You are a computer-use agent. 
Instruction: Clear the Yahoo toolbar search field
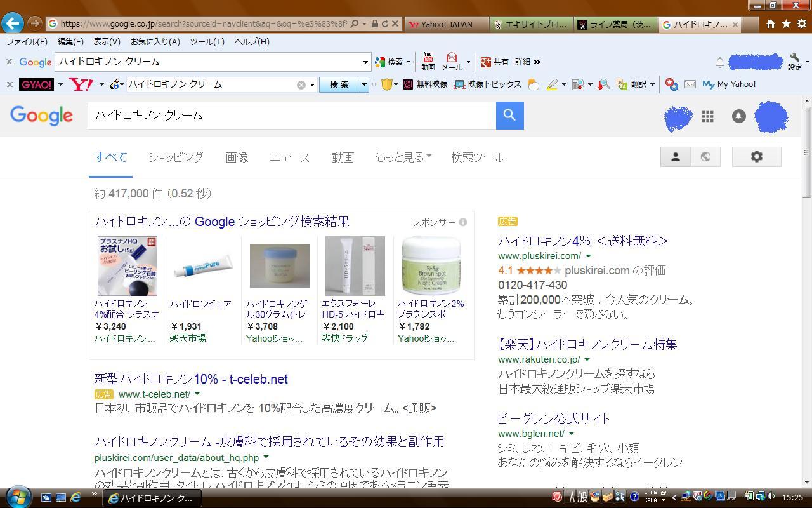(301, 84)
